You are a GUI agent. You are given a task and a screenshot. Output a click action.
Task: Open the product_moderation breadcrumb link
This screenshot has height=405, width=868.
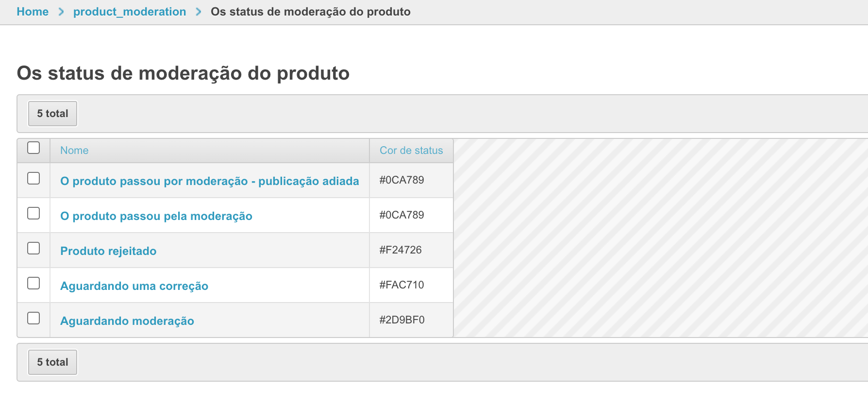point(130,12)
